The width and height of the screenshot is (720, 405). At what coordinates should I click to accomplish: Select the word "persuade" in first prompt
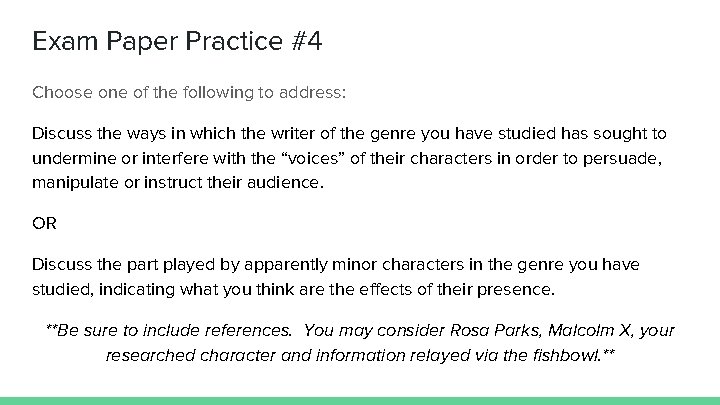622,158
